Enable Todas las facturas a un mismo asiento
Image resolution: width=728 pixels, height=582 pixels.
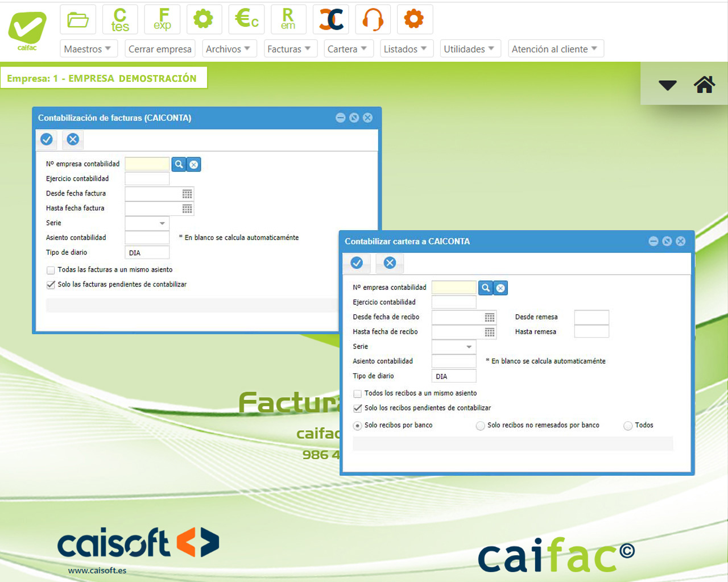[x=51, y=271]
